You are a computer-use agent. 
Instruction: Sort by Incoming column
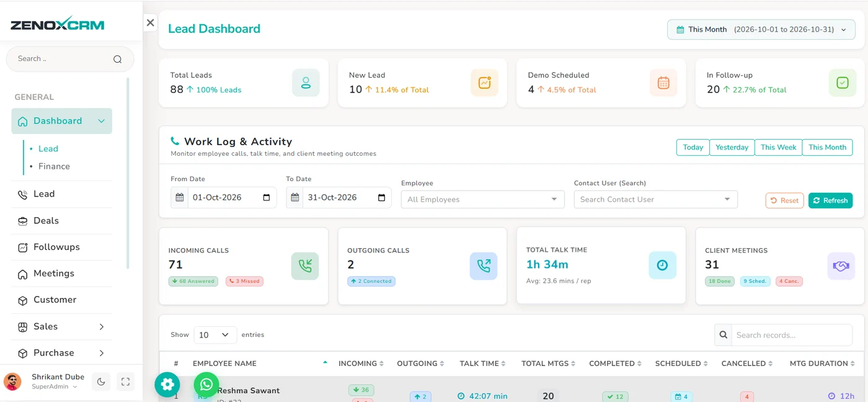coord(361,364)
